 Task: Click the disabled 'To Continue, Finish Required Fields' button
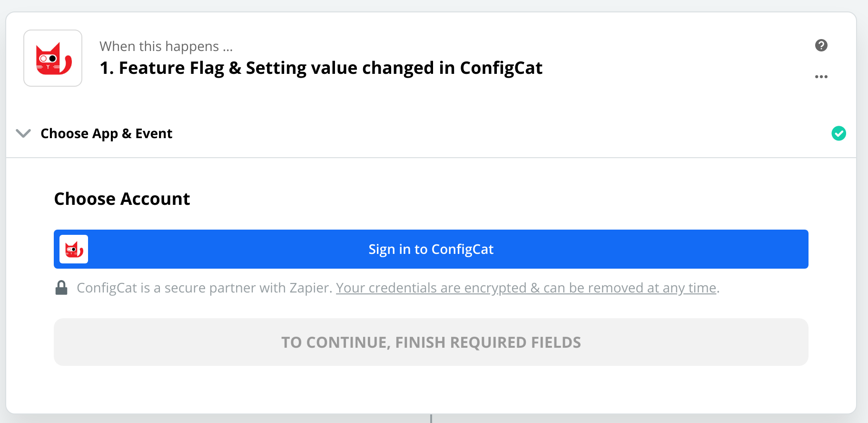431,342
